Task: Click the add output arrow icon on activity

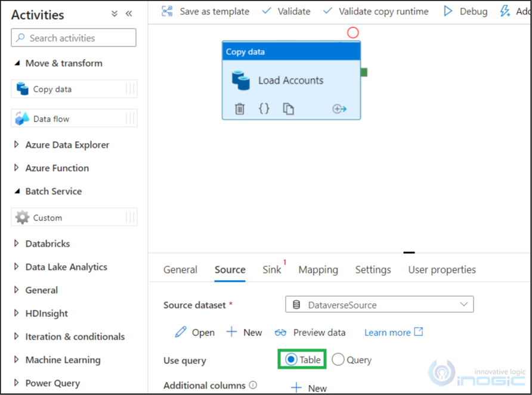Action: [339, 109]
